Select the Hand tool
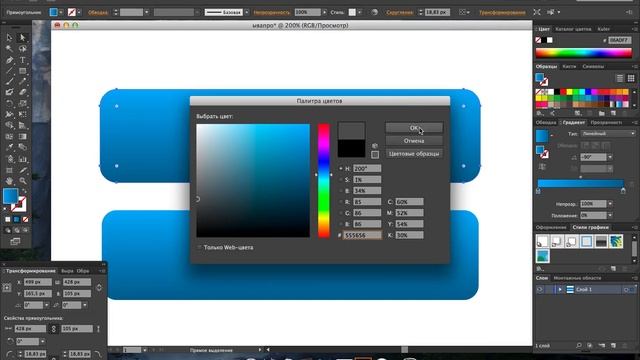The height and width of the screenshot is (360, 640). [x=9, y=180]
